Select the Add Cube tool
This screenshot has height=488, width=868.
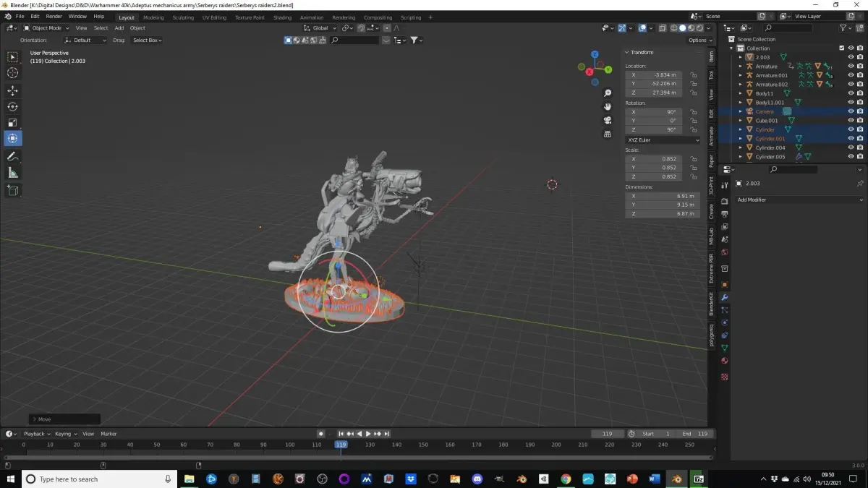point(12,190)
